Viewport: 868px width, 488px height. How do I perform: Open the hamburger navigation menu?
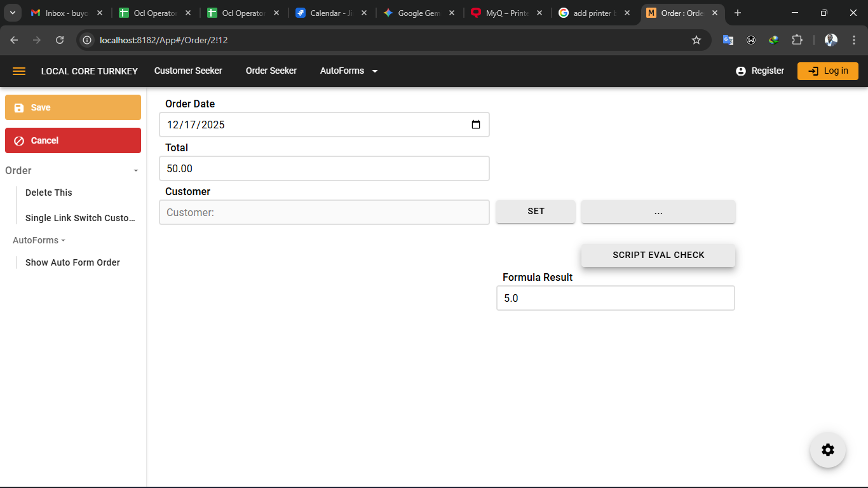[x=19, y=71]
